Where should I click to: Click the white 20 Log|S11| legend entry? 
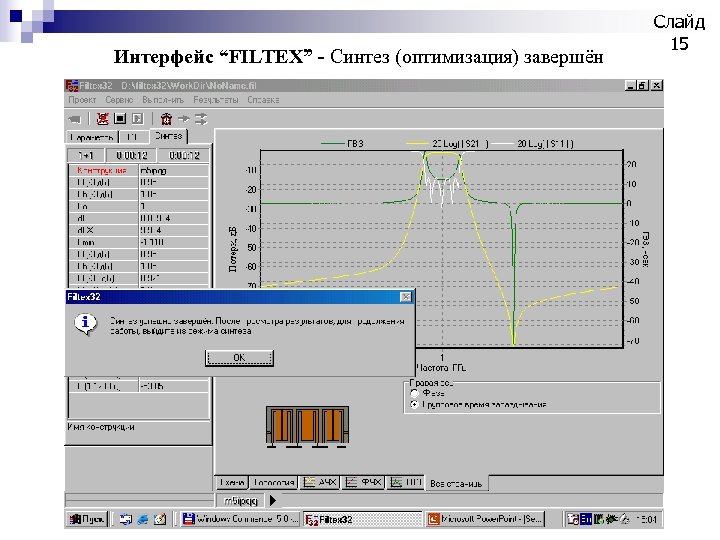coord(534,144)
